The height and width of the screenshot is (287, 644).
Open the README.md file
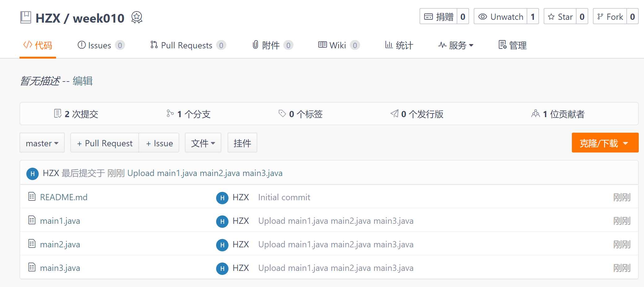pos(64,197)
